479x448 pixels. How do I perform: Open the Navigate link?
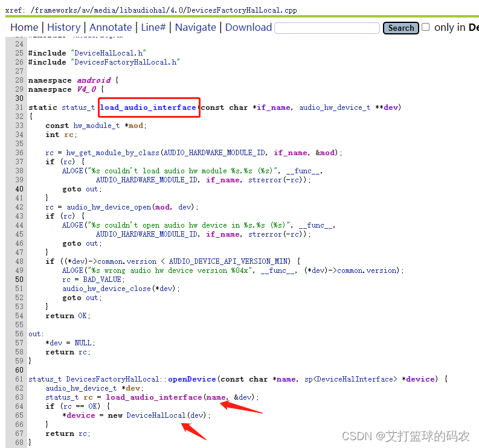196,28
